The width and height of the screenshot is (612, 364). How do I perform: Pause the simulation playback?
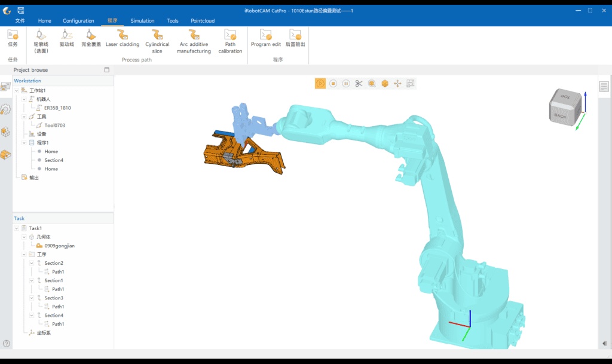pos(346,84)
